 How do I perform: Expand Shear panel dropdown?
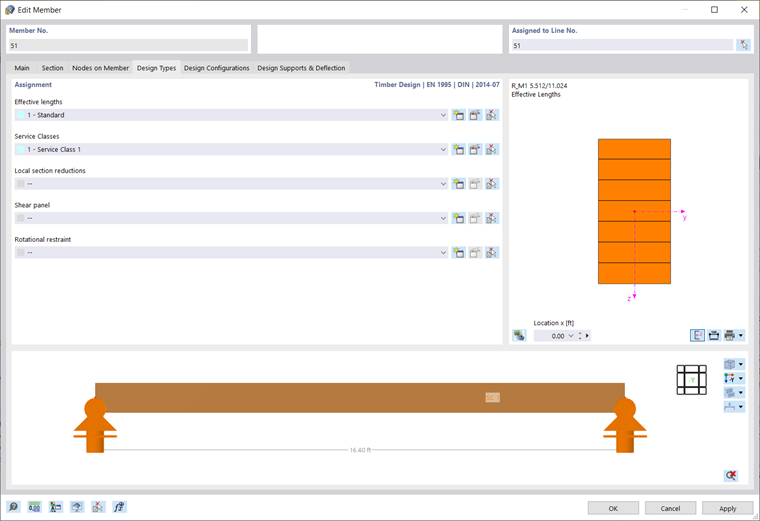pyautogui.click(x=443, y=218)
